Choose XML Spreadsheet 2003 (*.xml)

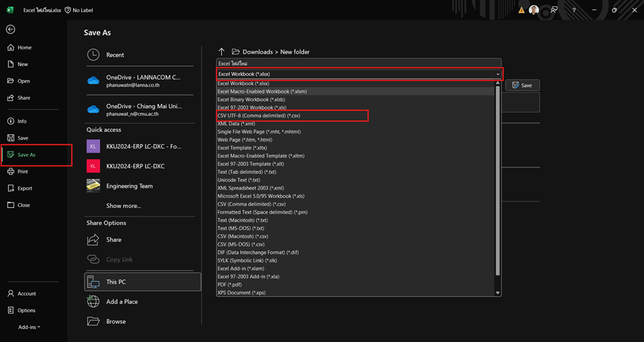(x=356, y=188)
